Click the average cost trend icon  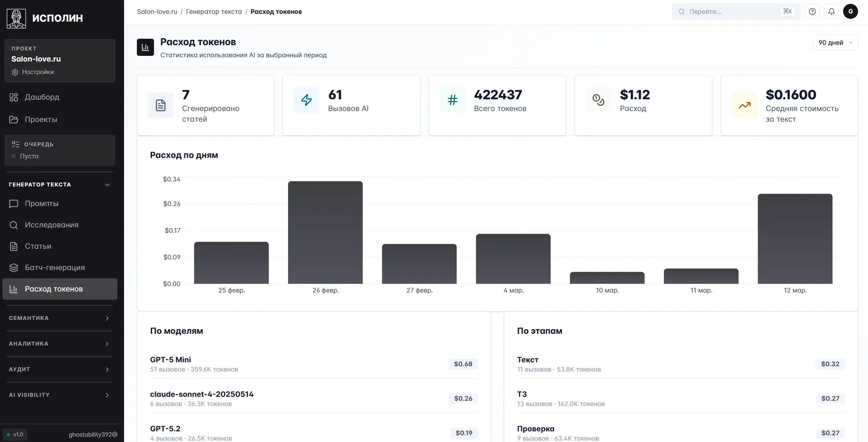744,105
